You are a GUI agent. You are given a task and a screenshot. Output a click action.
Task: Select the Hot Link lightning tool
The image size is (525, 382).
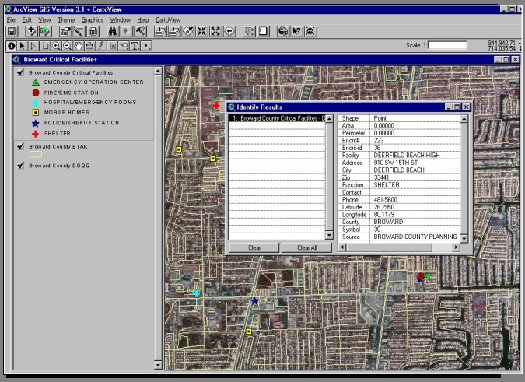(x=101, y=46)
